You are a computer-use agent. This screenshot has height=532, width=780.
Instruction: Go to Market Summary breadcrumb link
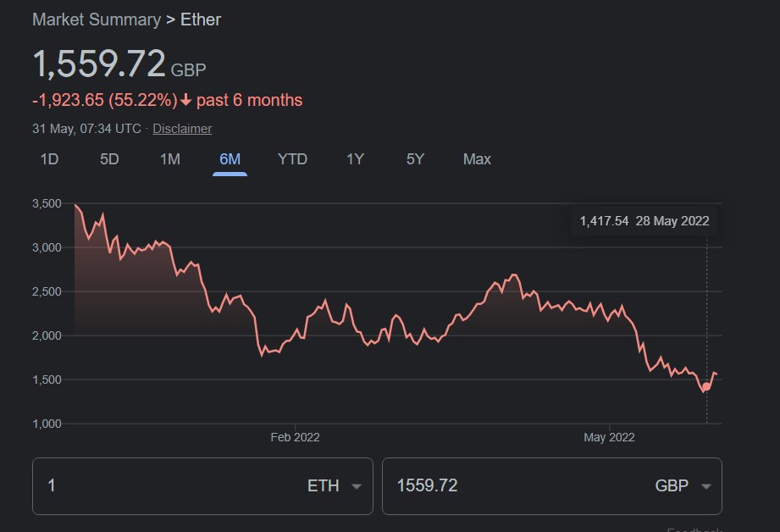pyautogui.click(x=97, y=19)
